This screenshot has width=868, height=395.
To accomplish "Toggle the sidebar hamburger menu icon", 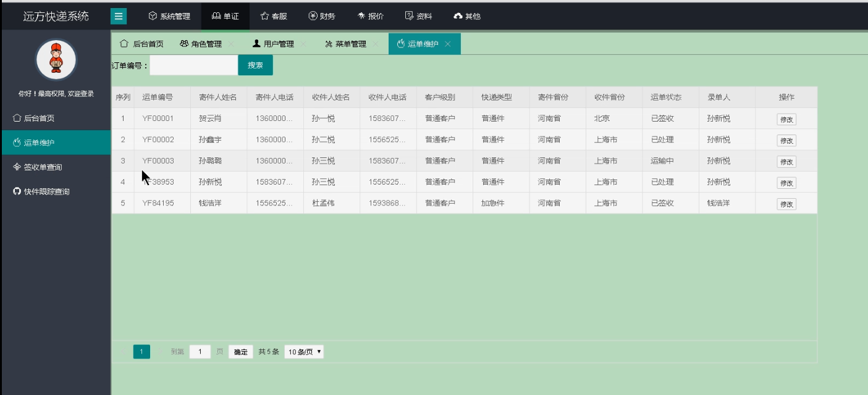I will [x=119, y=16].
